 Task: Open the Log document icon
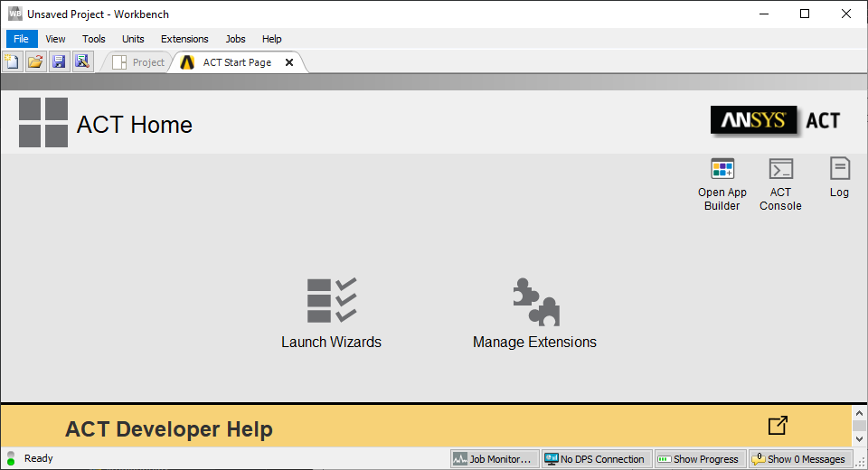point(839,168)
